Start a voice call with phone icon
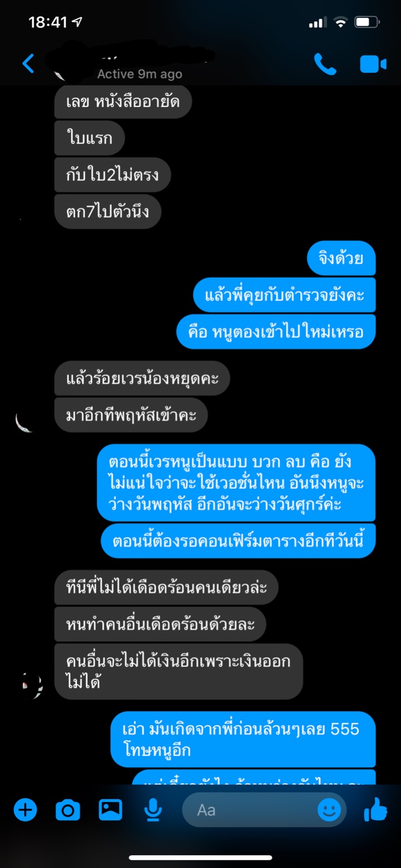The height and width of the screenshot is (868, 401). [x=325, y=64]
